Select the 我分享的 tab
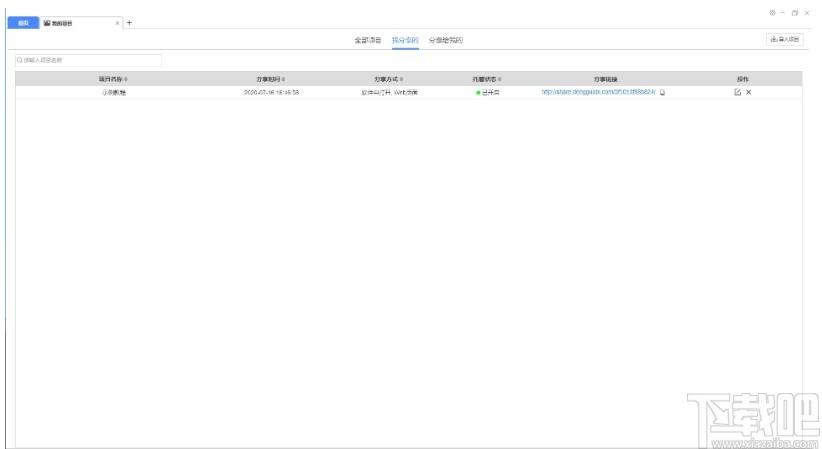Image resolution: width=822 pixels, height=449 pixels. 405,40
